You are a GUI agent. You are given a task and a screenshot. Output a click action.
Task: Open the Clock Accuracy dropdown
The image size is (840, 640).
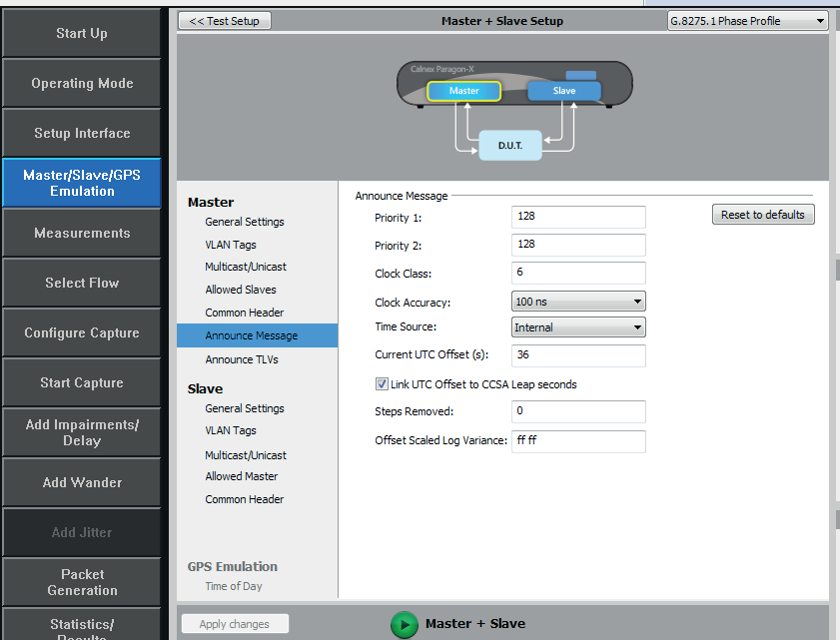(x=578, y=302)
